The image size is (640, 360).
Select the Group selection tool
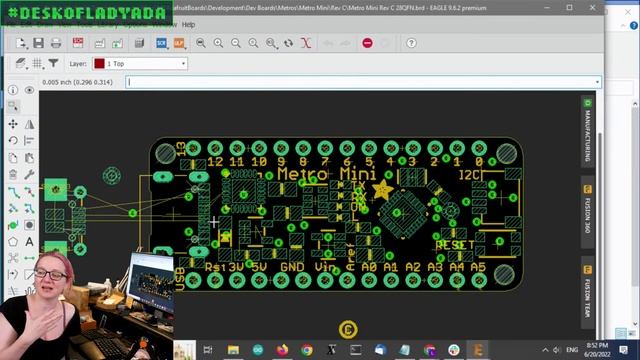tap(13, 107)
